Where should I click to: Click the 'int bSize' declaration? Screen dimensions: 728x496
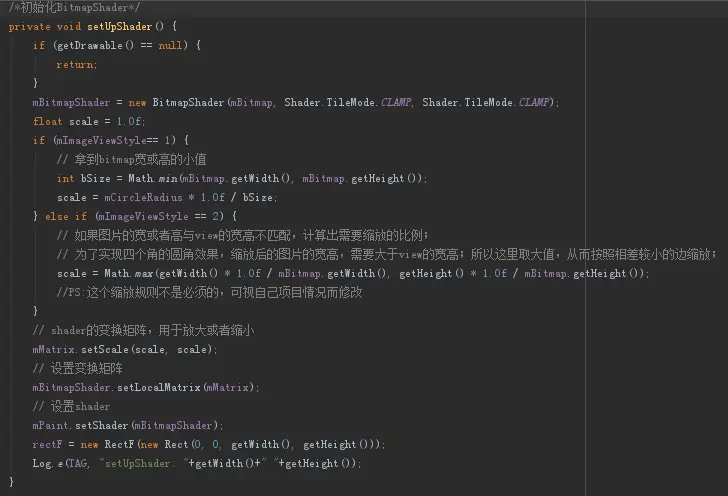(84, 178)
